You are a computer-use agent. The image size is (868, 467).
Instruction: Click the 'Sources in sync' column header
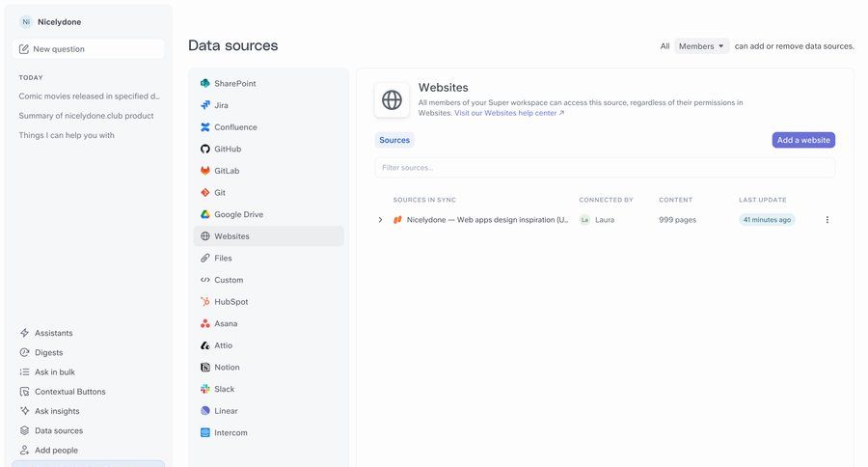pyautogui.click(x=424, y=200)
